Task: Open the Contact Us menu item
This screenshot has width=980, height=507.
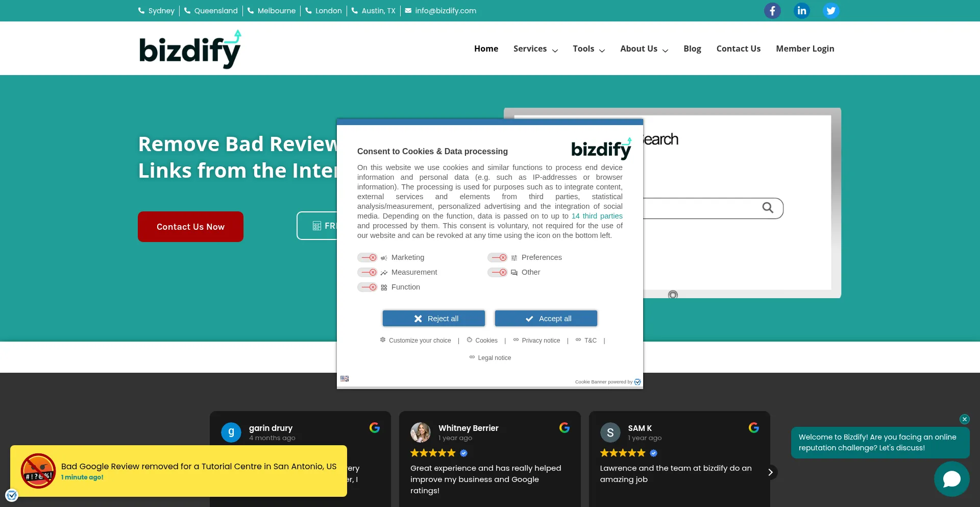Action: pos(738,49)
